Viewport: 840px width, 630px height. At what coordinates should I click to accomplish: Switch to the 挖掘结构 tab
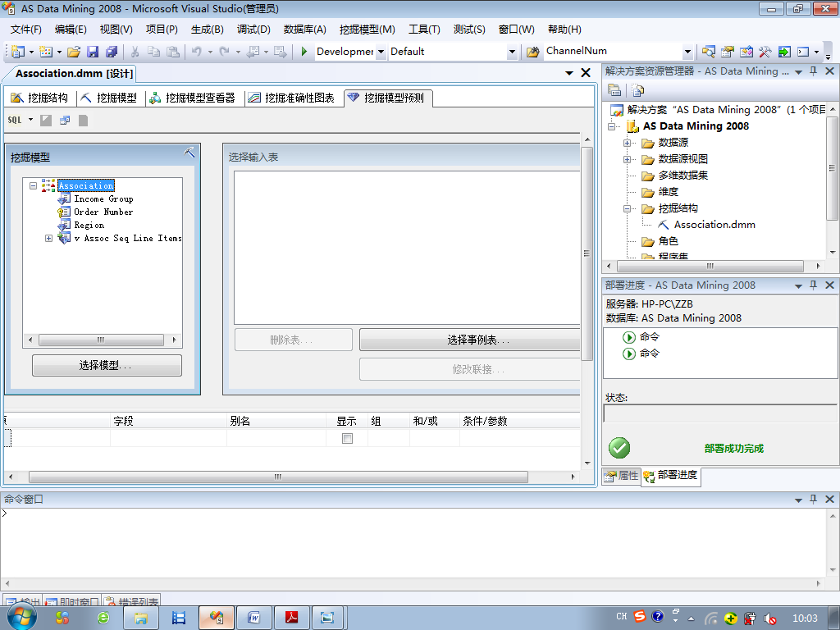(39, 98)
